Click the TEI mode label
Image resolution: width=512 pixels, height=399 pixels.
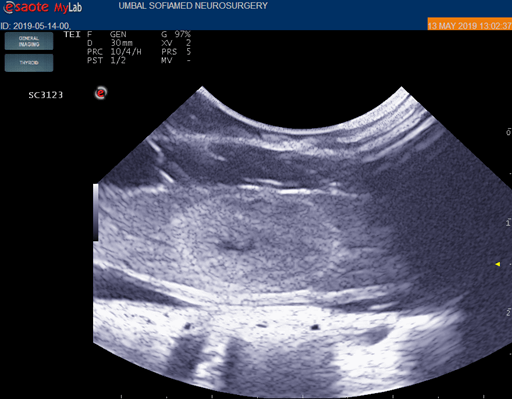pyautogui.click(x=72, y=34)
